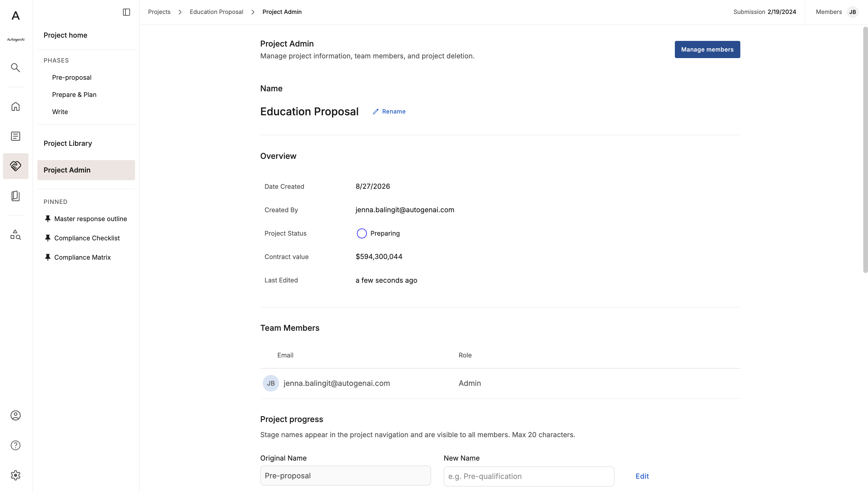Open the search magnifier icon in sidebar

click(15, 68)
